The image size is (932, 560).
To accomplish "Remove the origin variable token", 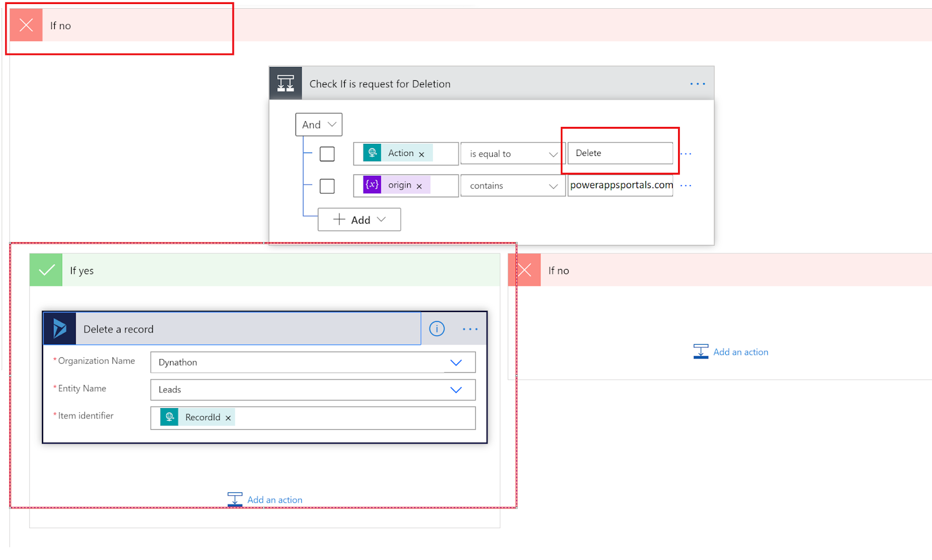I will click(x=419, y=186).
